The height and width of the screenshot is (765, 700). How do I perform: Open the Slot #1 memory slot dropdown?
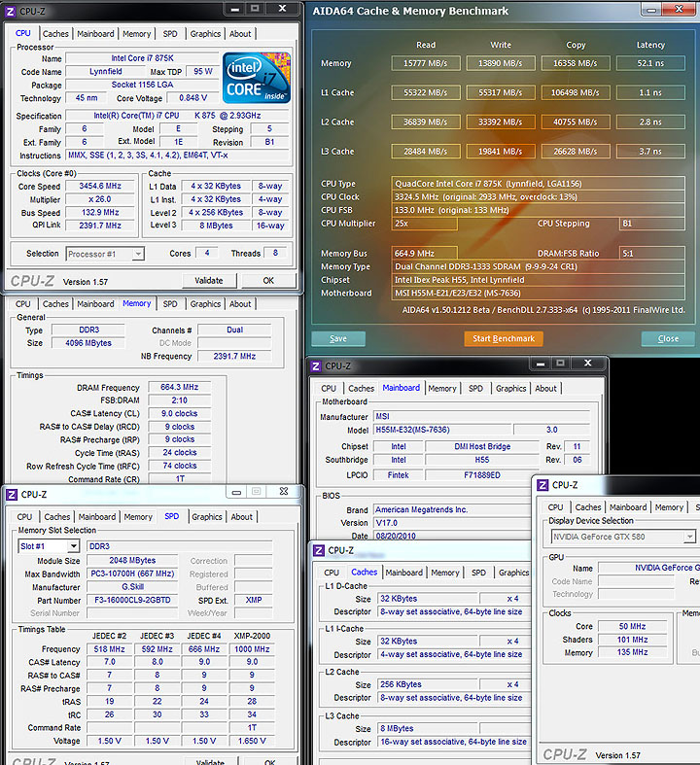[73, 546]
